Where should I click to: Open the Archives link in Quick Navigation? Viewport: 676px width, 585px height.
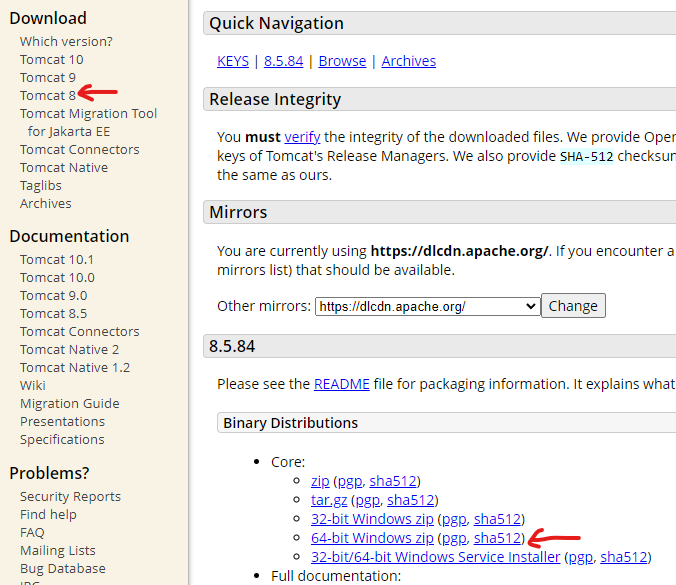coord(408,61)
